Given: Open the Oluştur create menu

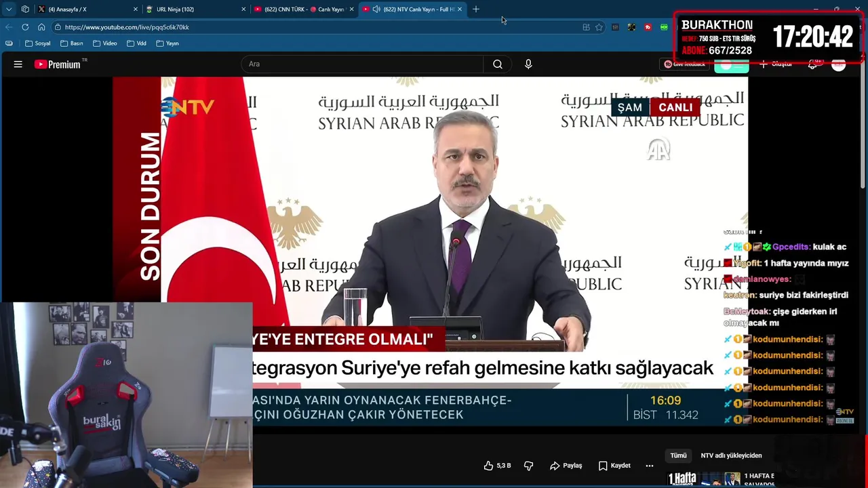Looking at the screenshot, I should pyautogui.click(x=776, y=64).
